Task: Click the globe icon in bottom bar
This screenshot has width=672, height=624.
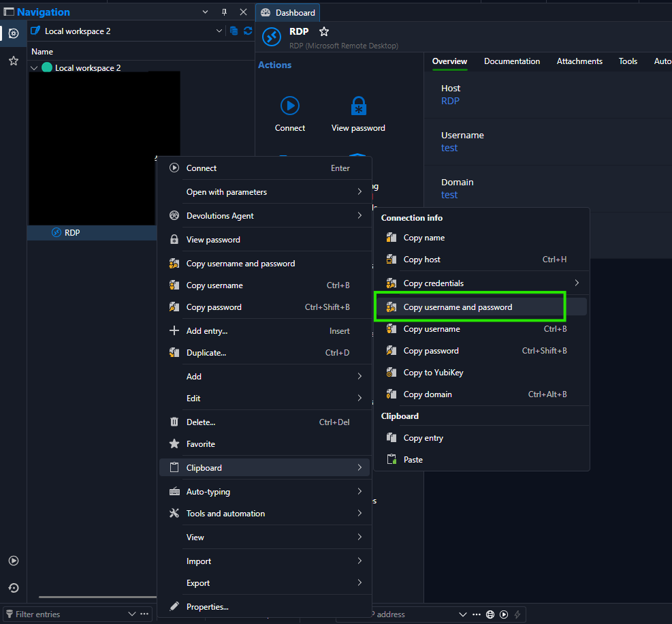Action: pyautogui.click(x=490, y=614)
